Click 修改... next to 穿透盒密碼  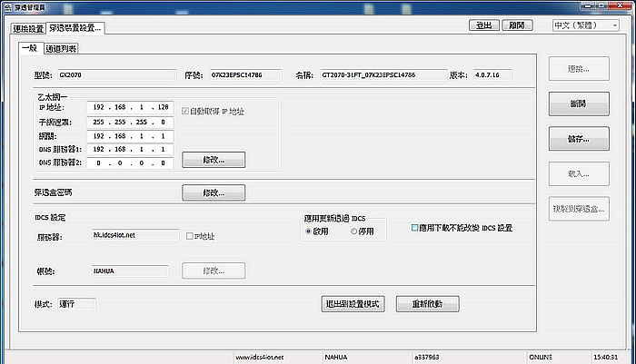tap(214, 192)
